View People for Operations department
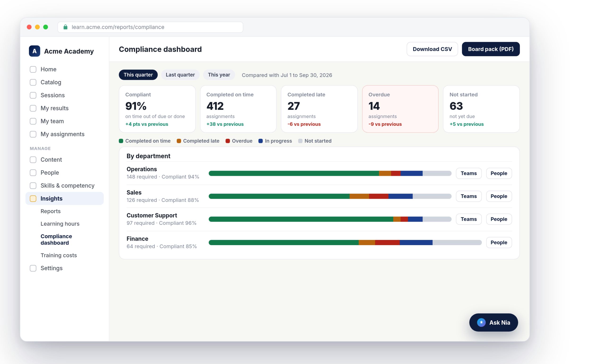605x364 pixels. click(499, 173)
